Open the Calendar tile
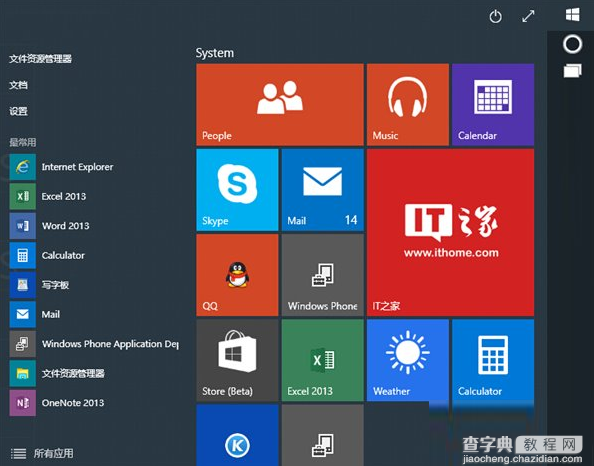594x466 pixels. (x=493, y=105)
